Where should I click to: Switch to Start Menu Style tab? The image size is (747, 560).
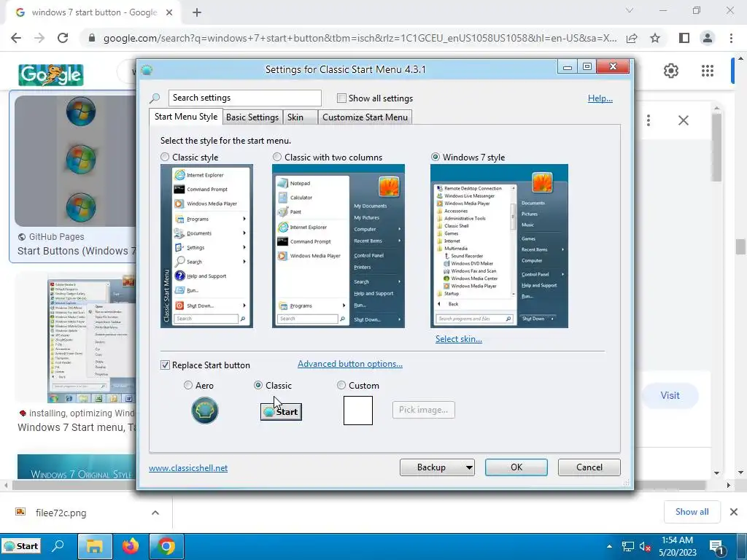coord(186,117)
